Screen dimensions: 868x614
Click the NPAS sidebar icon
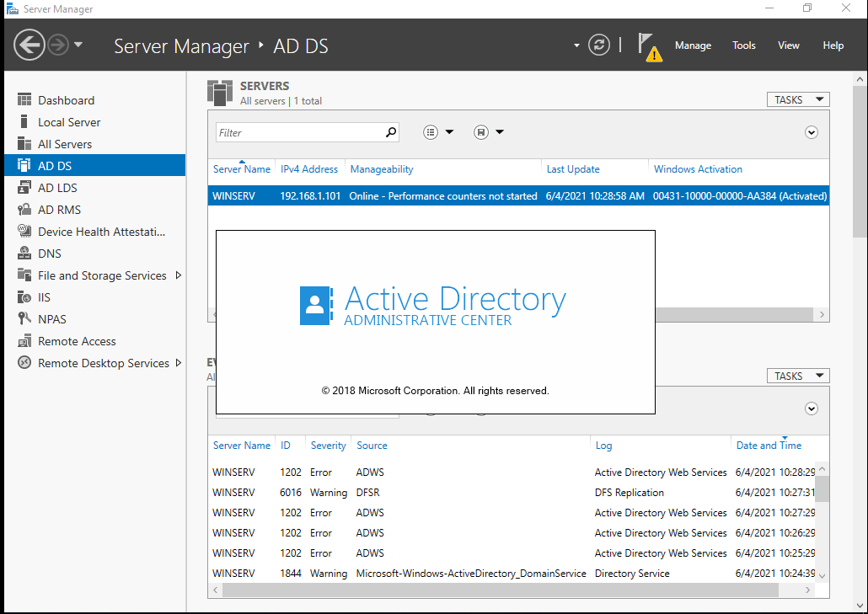(24, 318)
